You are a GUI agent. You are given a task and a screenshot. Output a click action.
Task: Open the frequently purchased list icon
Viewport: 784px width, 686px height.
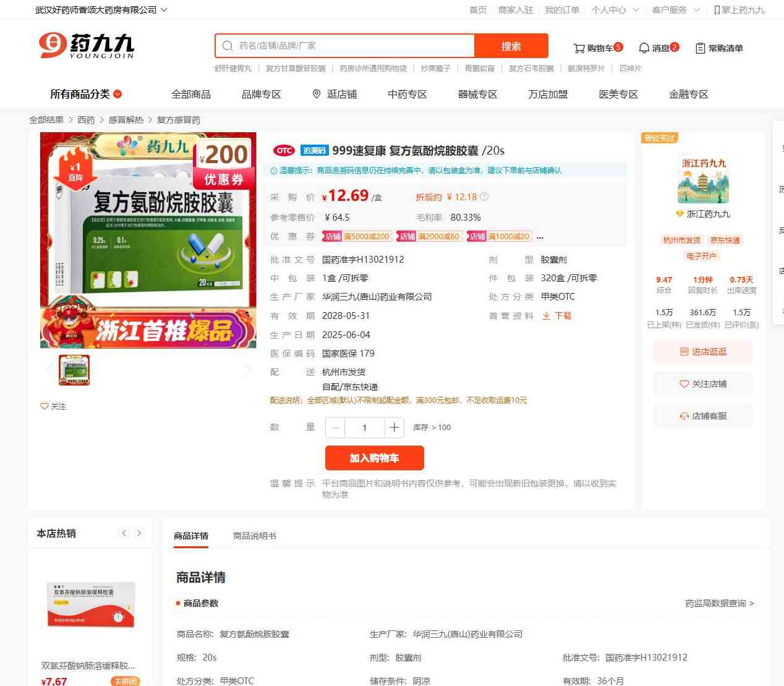[700, 48]
